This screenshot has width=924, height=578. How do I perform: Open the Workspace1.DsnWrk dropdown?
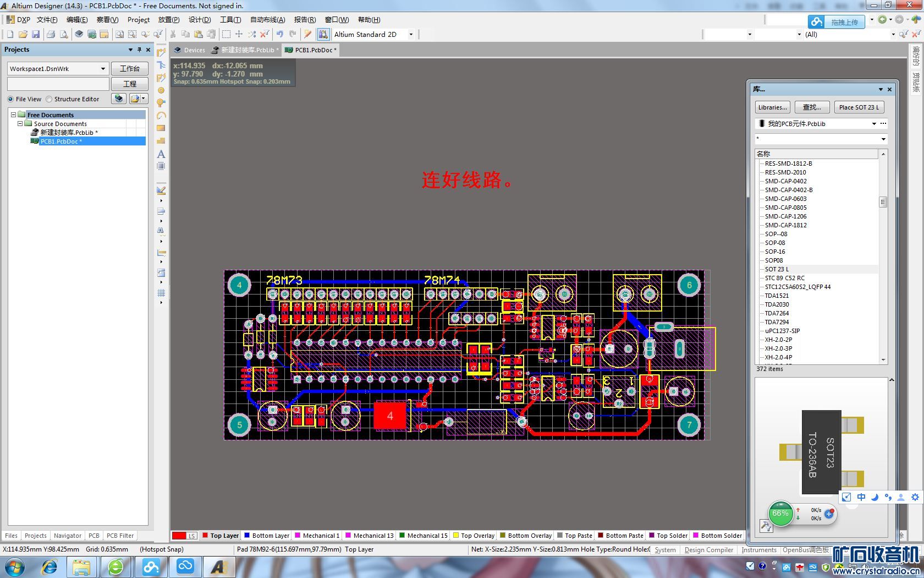(x=103, y=69)
